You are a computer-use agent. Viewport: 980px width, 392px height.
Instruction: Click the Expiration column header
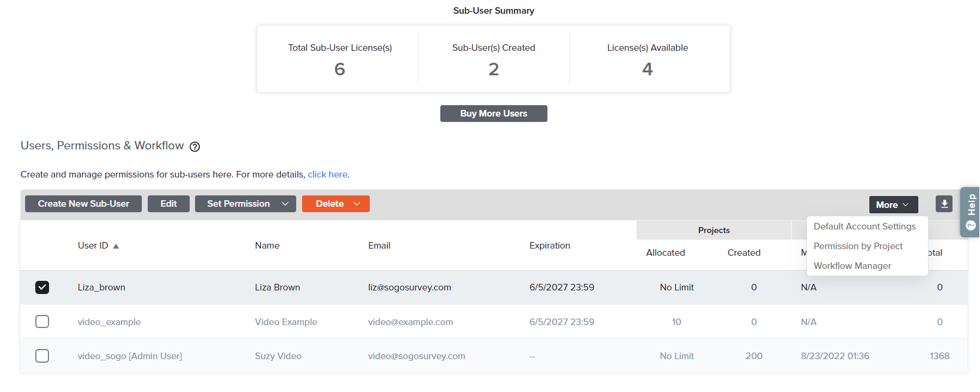pos(549,246)
